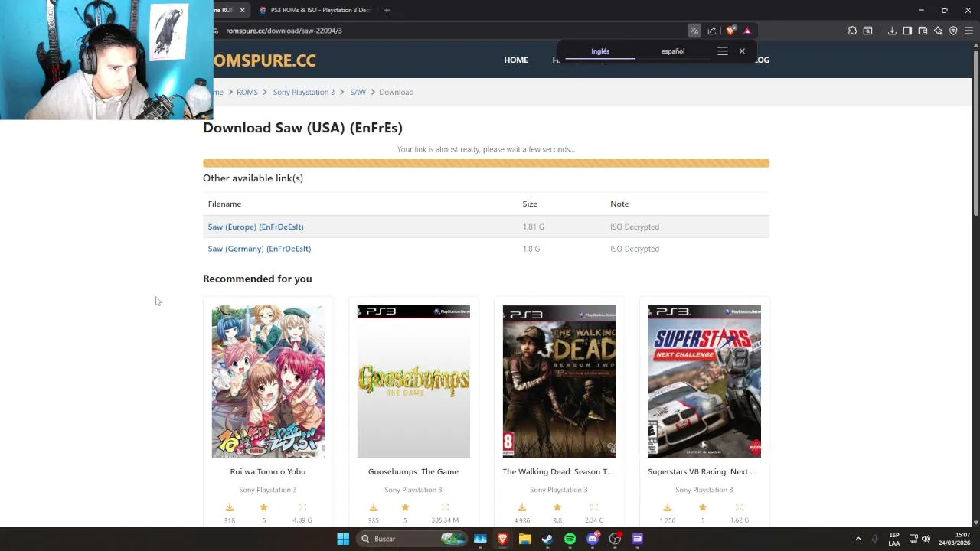
Task: Show hidden system tray icons
Action: 858,539
